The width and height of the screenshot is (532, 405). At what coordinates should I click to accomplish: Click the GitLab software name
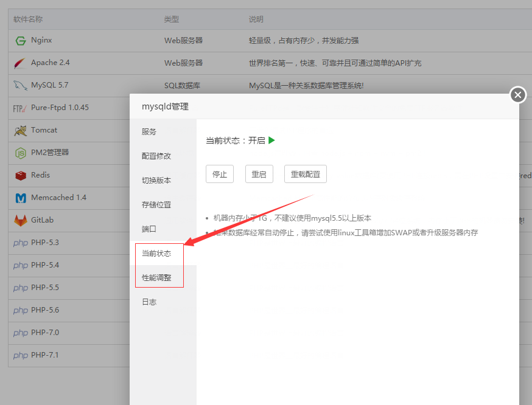pyautogui.click(x=43, y=220)
